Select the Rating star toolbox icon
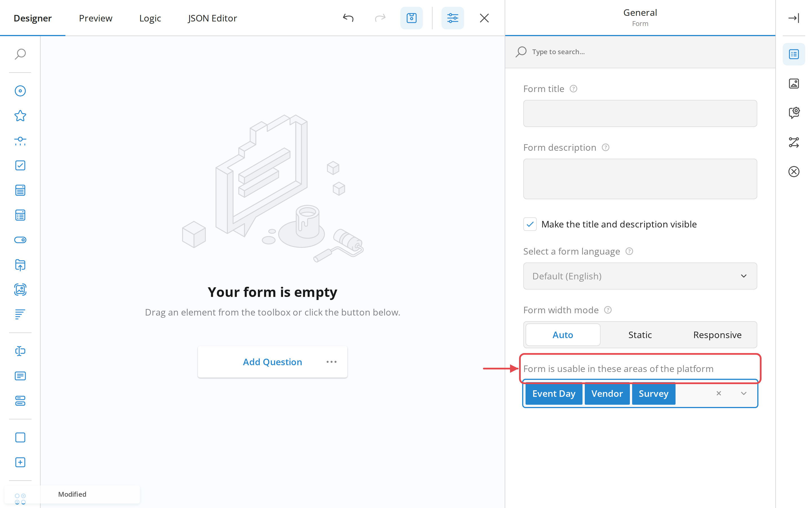Viewport: 812px width, 508px height. (20, 116)
